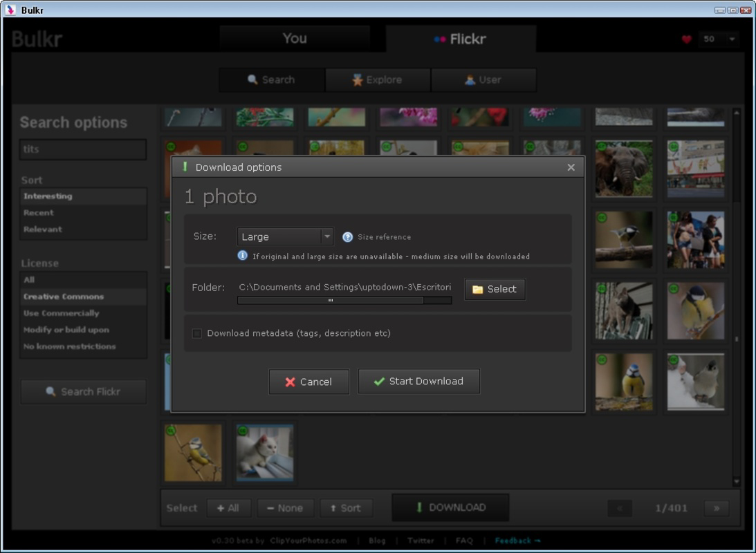Click the search text field containing tits

click(x=83, y=149)
